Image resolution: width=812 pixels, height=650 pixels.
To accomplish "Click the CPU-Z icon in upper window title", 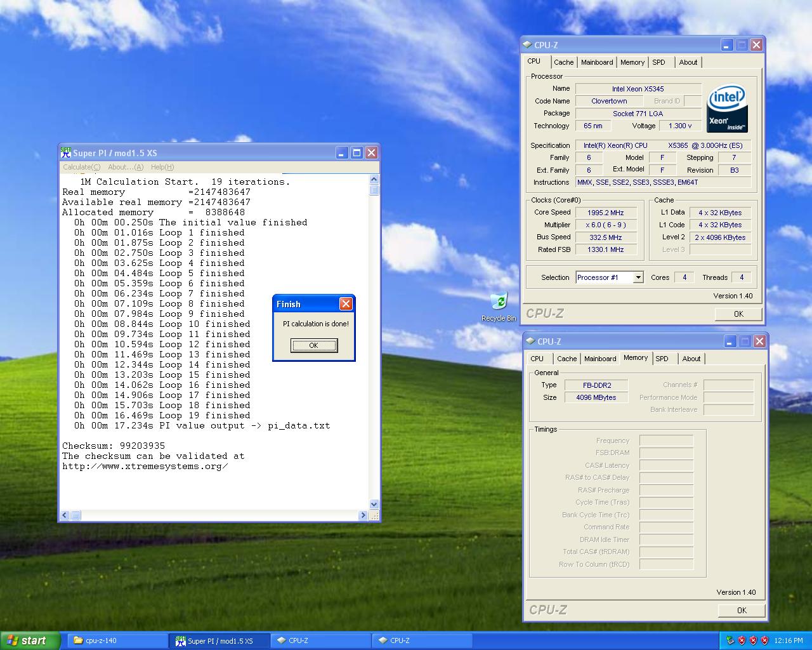I will point(528,45).
